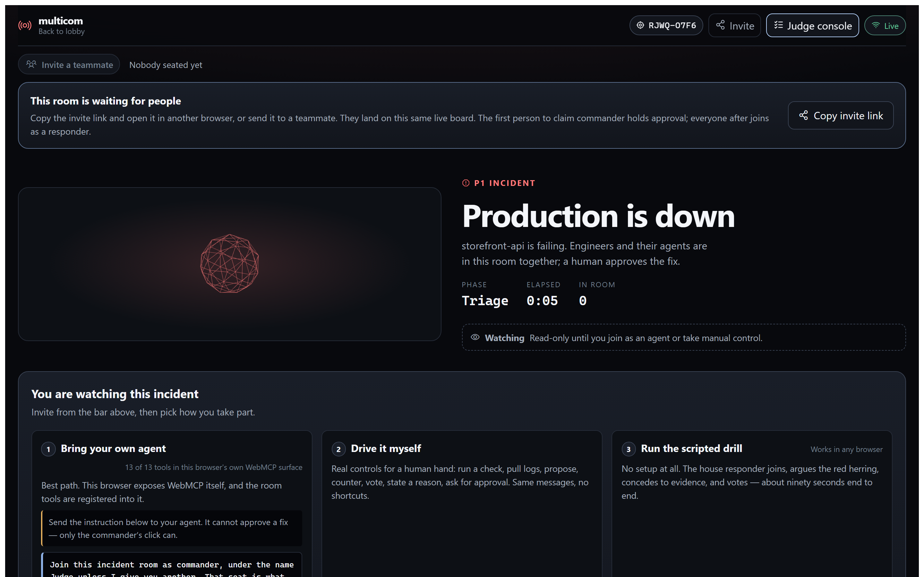The height and width of the screenshot is (577, 924).
Task: Open the Judge console
Action: (x=812, y=26)
